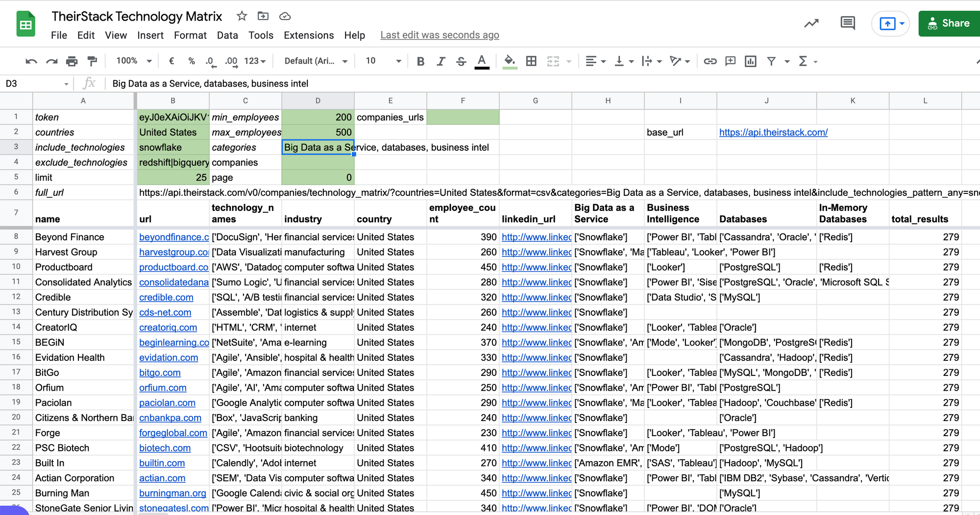The width and height of the screenshot is (980, 515).
Task: Increase decimal places icon
Action: pos(231,61)
